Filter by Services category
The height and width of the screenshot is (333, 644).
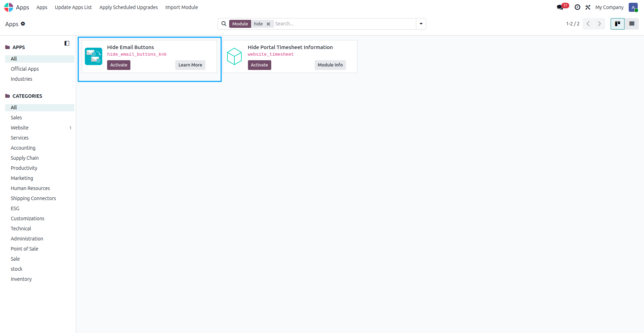point(40,138)
